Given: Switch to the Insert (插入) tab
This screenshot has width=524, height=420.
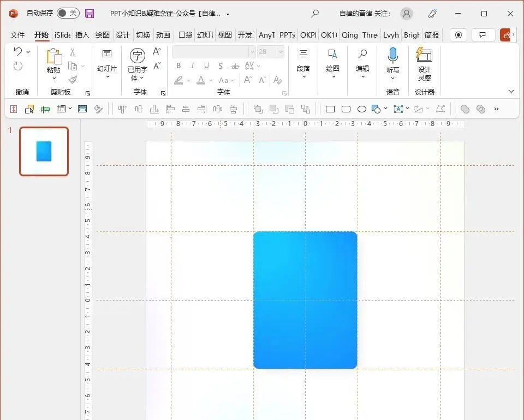Looking at the screenshot, I should click(x=82, y=35).
